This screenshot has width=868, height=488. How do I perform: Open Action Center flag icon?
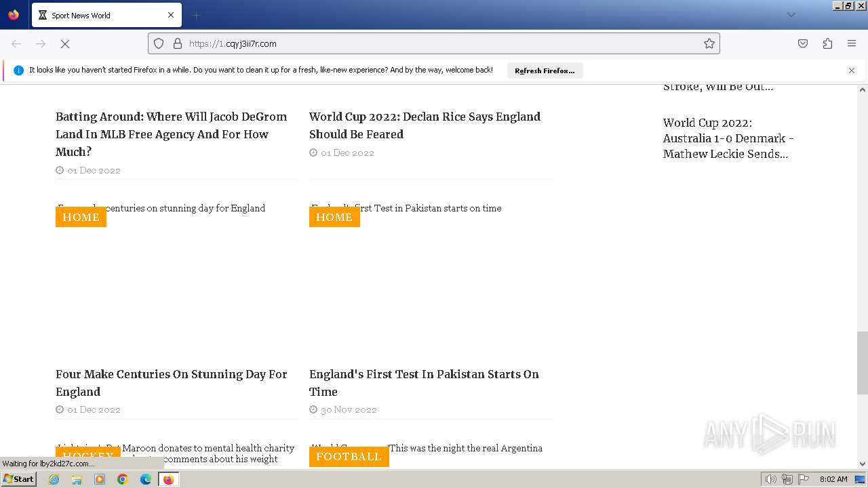(x=804, y=479)
